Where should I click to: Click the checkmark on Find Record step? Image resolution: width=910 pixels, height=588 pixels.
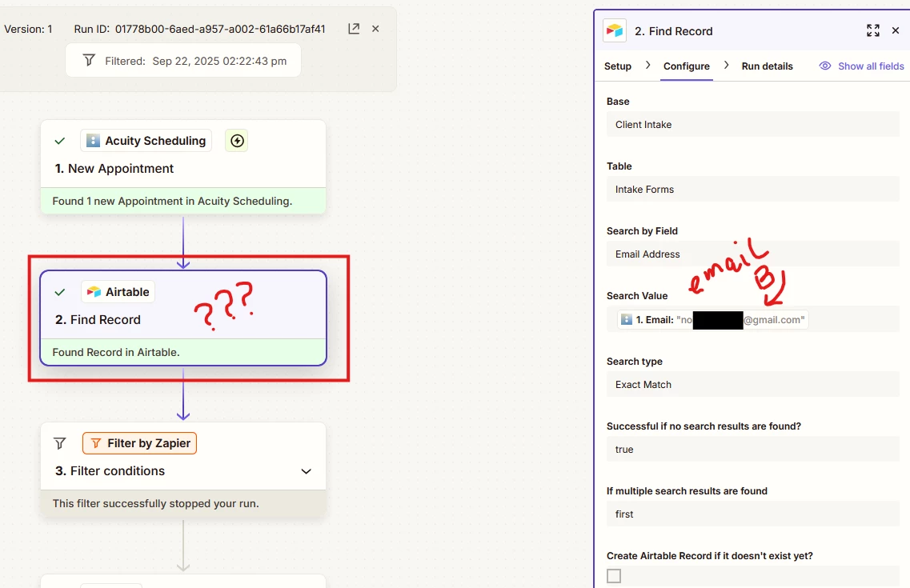59,292
